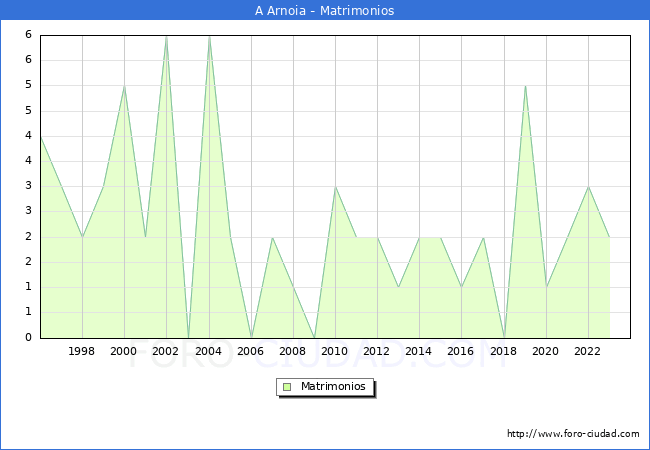The width and height of the screenshot is (650, 450).
Task: Click the data peak at year 2002
Action: tap(166, 36)
